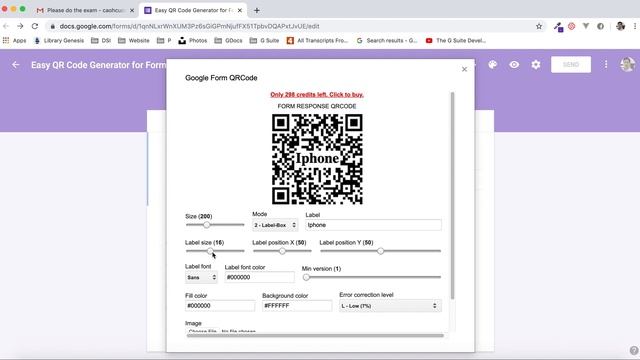
Task: Click the Google account avatar in Forms header
Action: pos(627,64)
